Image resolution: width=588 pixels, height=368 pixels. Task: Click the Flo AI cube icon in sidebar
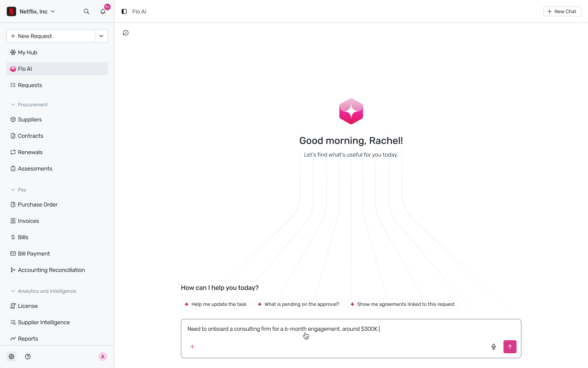[x=13, y=69]
